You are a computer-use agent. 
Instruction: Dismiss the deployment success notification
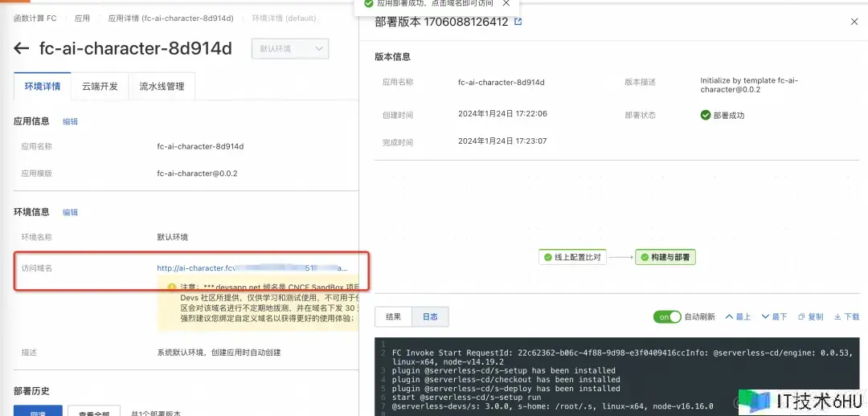pos(506,4)
